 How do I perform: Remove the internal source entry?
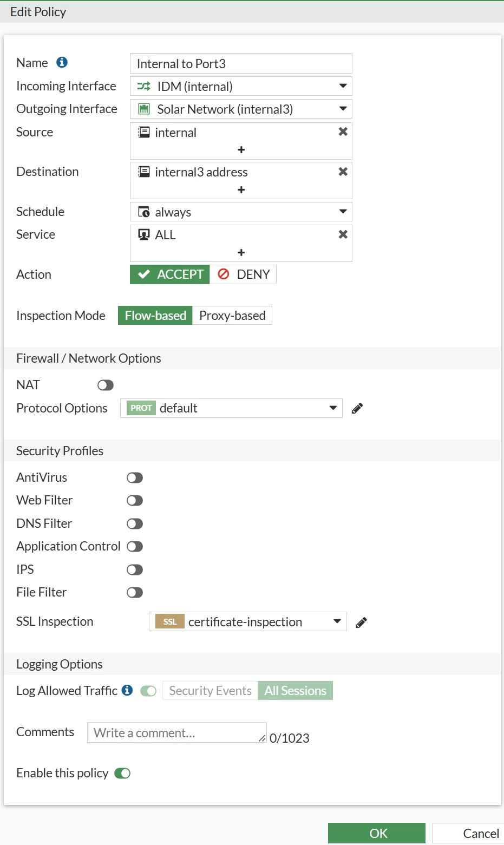coord(343,132)
